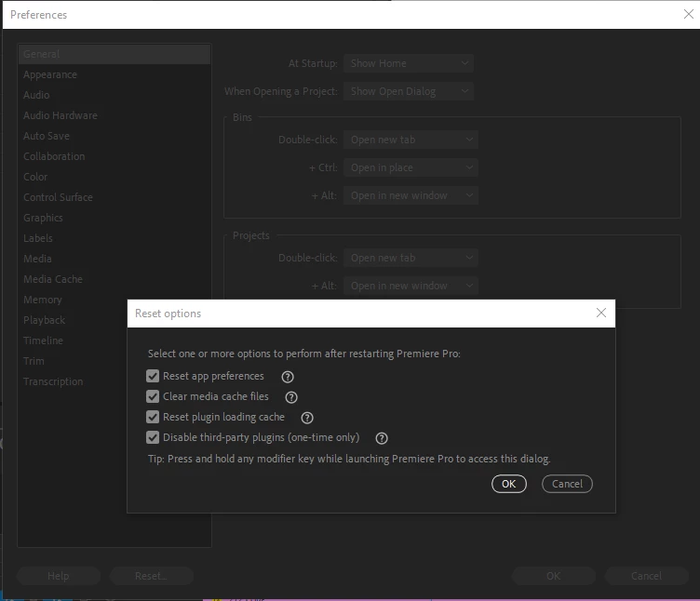Select Collaboration preferences category

coord(114,156)
